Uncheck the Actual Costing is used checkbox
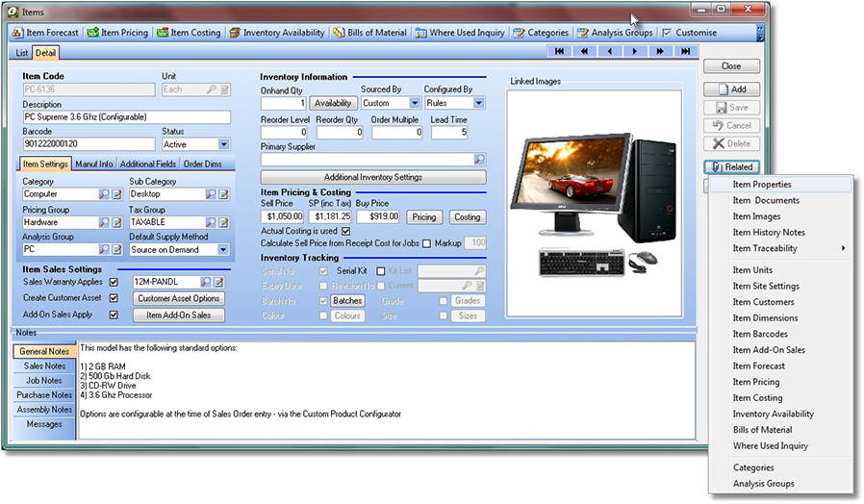Screen dimensions: 864x504 pyautogui.click(x=346, y=231)
